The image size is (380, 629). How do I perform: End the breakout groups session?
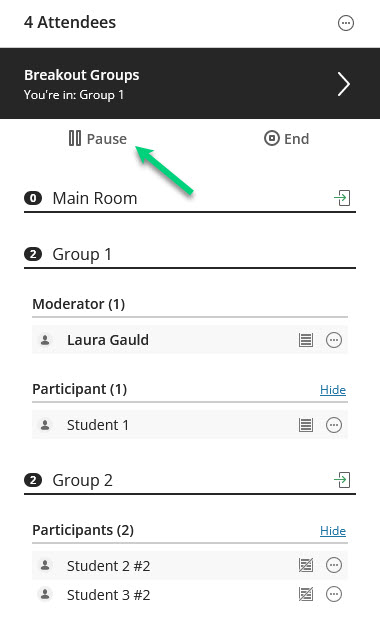coord(287,138)
